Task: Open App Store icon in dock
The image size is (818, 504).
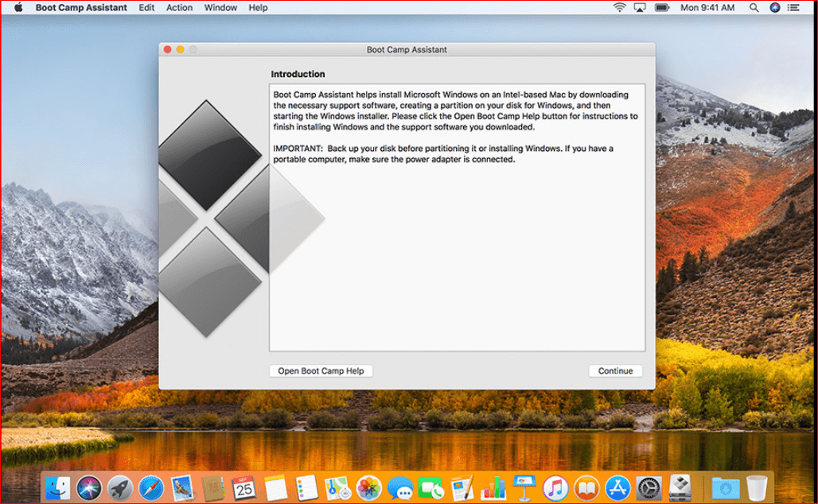Action: coord(618,488)
